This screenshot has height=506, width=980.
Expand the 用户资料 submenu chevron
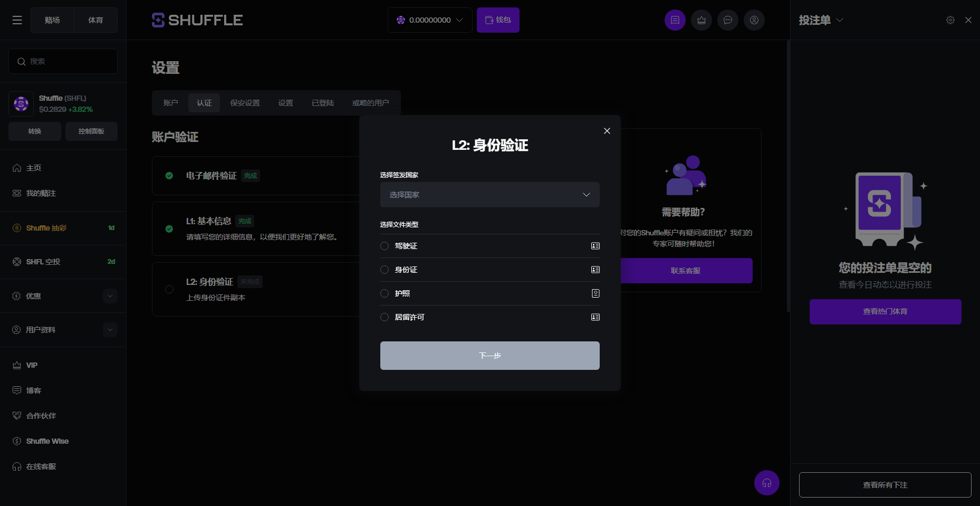(x=110, y=330)
